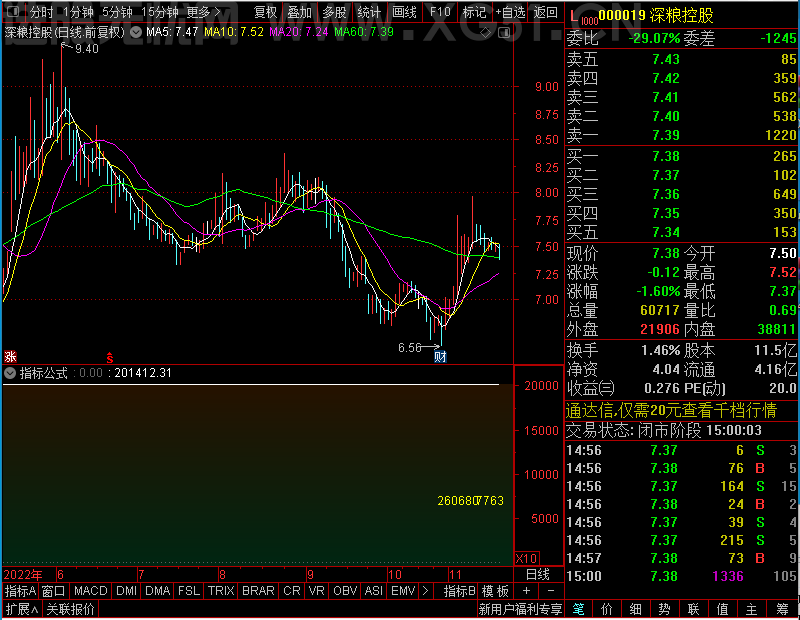This screenshot has height=620, width=800.
Task: Expand the 扩展∧ panel
Action: [22, 609]
